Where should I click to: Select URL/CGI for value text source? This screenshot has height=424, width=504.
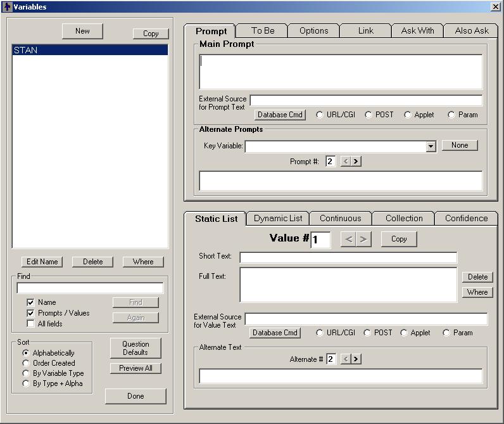(x=320, y=333)
